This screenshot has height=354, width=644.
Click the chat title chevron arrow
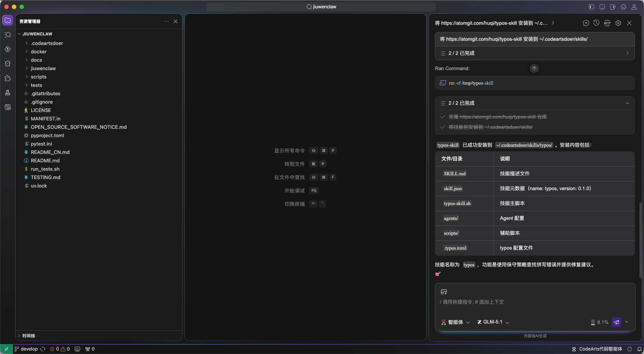(553, 23)
